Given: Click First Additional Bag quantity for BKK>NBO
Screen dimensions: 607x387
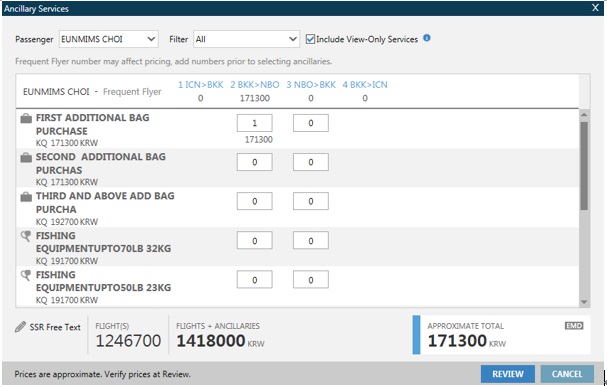Looking at the screenshot, I should click(255, 123).
